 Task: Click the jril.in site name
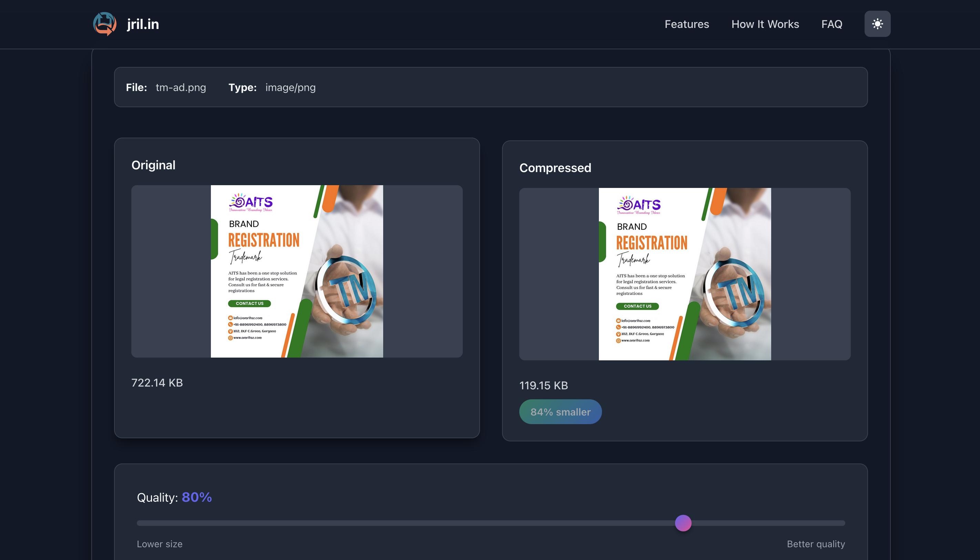(143, 24)
